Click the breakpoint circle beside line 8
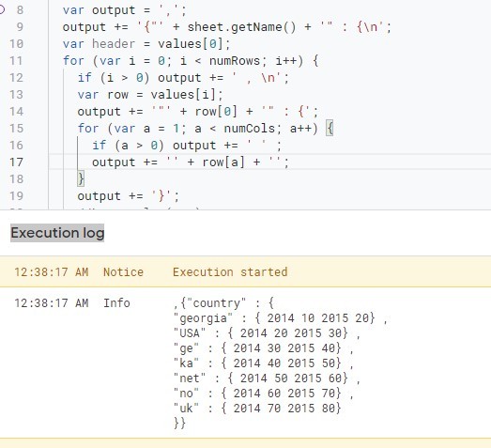Viewport: 491px width, 448px height. coord(2,10)
